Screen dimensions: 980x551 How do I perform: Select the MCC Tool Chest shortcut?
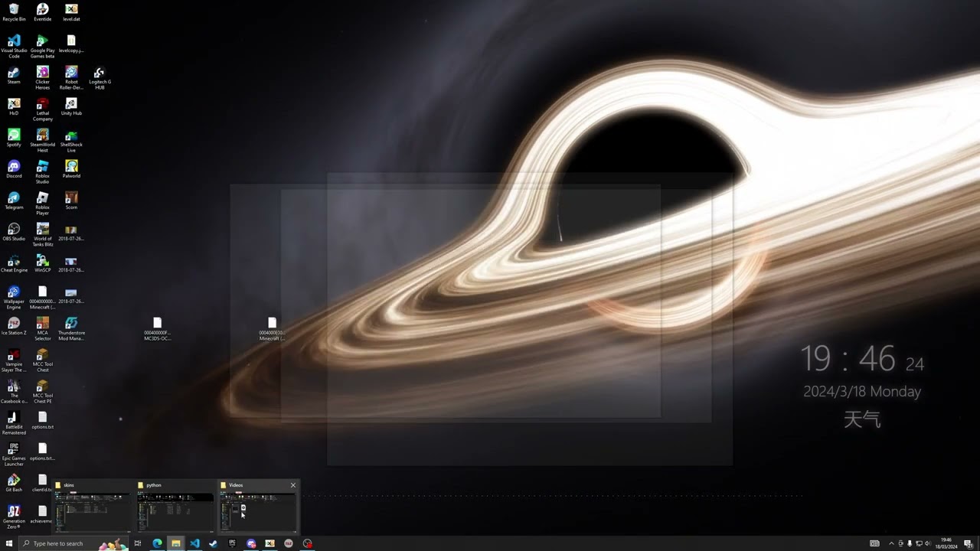pos(42,360)
